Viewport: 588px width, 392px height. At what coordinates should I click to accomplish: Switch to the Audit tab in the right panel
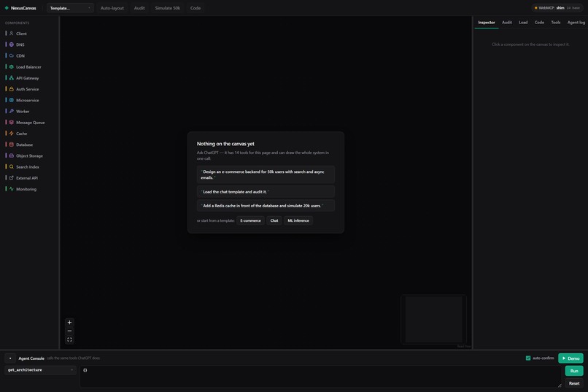506,23
